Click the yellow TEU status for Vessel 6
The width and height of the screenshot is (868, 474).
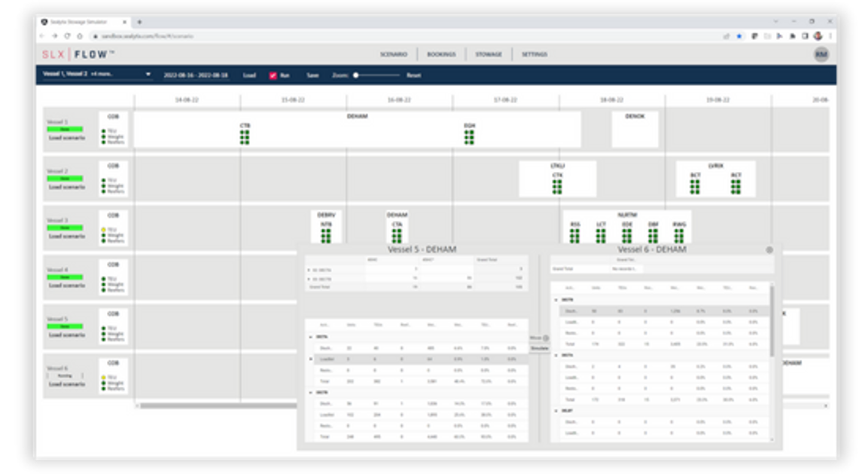[x=103, y=378]
